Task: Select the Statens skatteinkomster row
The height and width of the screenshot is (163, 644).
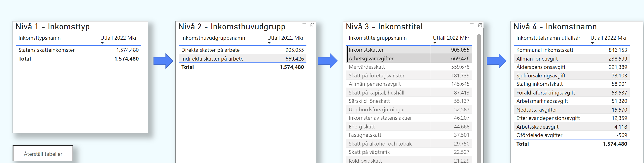Action: coord(47,50)
